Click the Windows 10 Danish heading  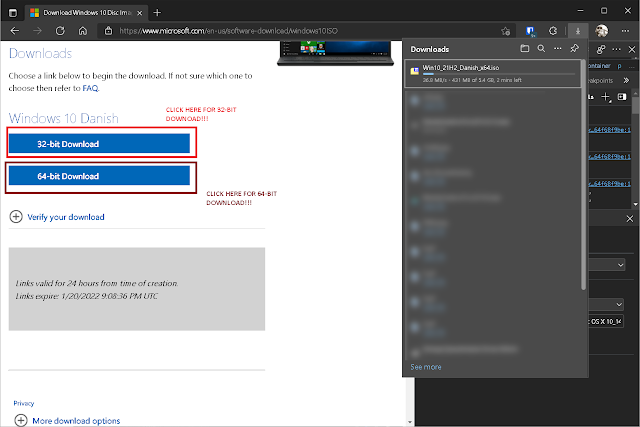click(64, 118)
